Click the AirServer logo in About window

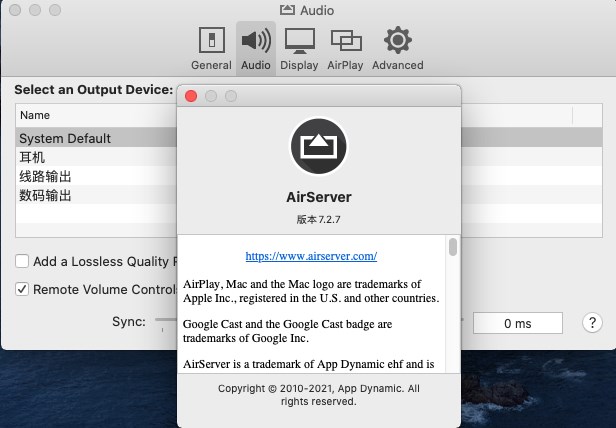tap(318, 146)
